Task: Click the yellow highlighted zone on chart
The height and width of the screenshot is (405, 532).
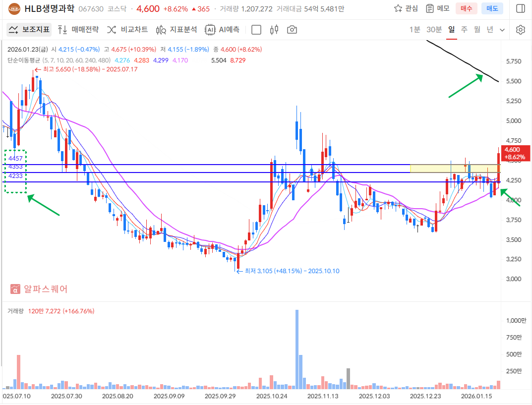Action: (x=454, y=169)
